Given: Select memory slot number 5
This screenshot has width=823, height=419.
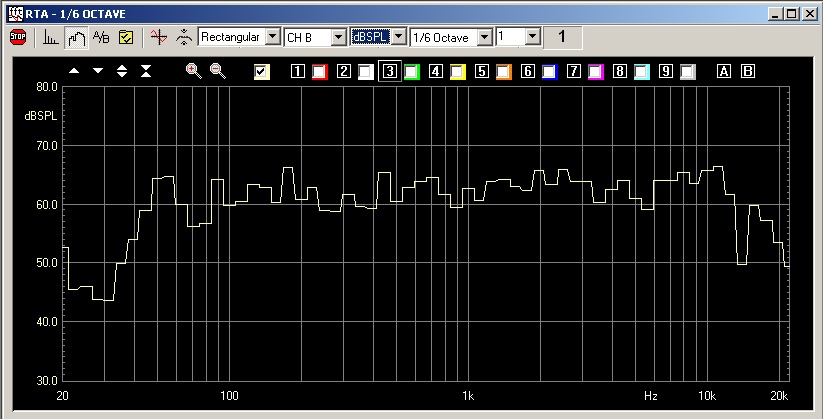Looking at the screenshot, I should coord(481,72).
